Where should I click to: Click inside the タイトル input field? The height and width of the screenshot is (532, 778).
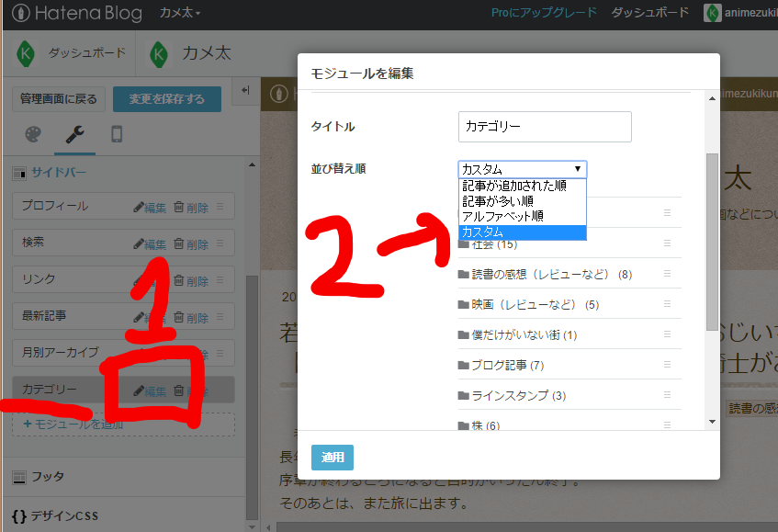tap(544, 127)
